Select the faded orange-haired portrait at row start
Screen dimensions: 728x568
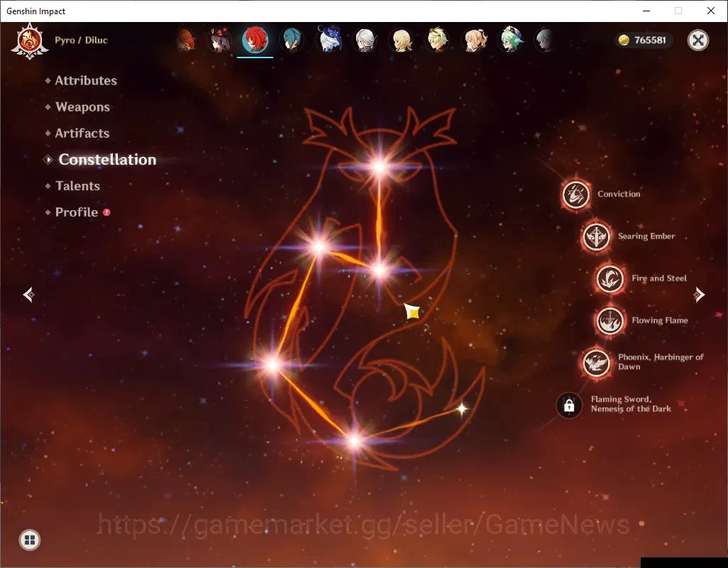coord(186,40)
